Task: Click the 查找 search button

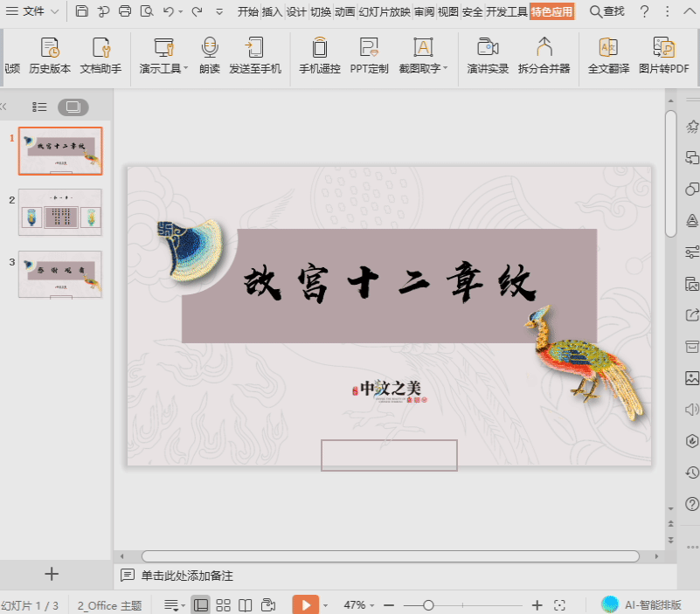Action: coord(607,11)
